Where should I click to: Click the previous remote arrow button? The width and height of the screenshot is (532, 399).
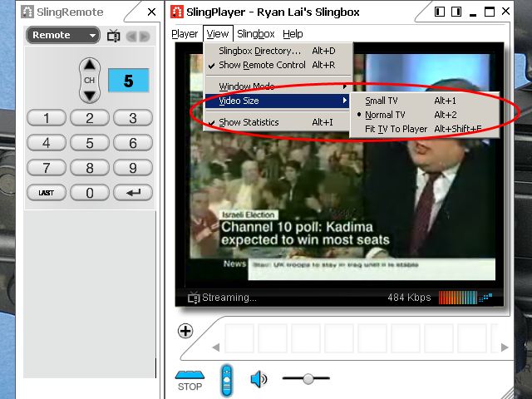[132, 36]
